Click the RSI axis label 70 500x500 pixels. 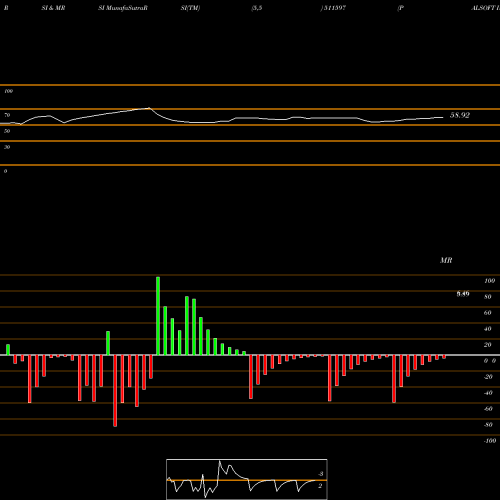[x=7, y=115]
